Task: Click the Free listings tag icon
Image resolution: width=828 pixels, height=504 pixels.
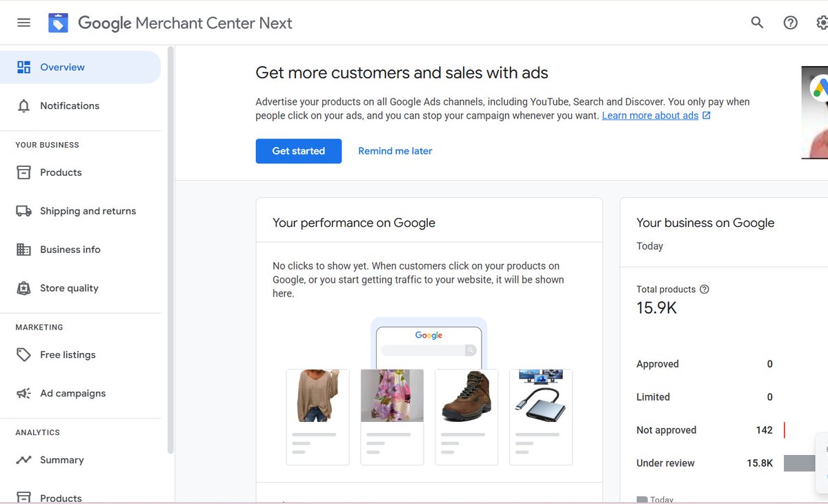Action: (x=23, y=354)
